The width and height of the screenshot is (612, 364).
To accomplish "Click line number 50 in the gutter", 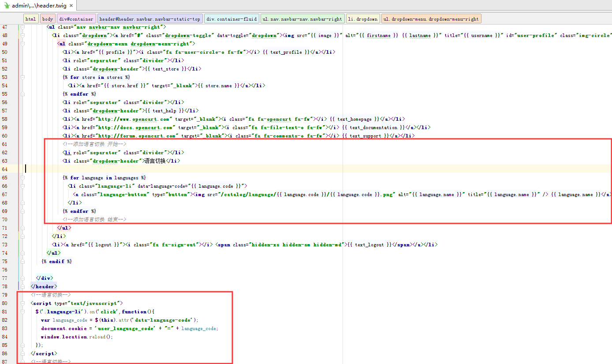I will [5, 52].
